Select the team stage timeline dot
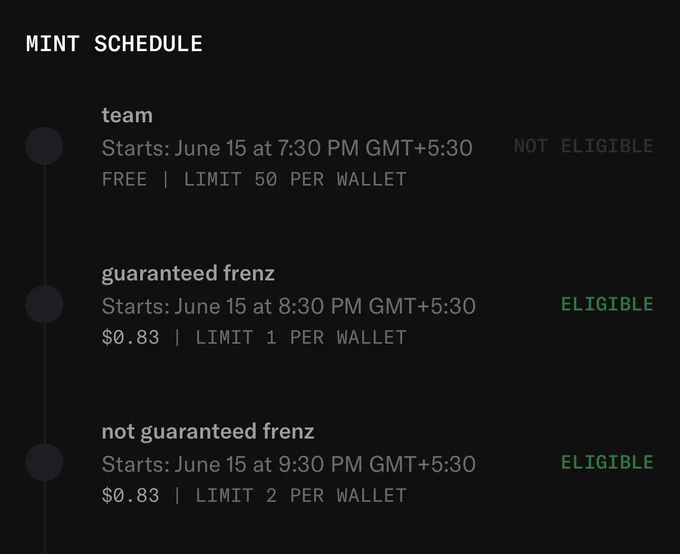The width and height of the screenshot is (680, 554). click(44, 146)
